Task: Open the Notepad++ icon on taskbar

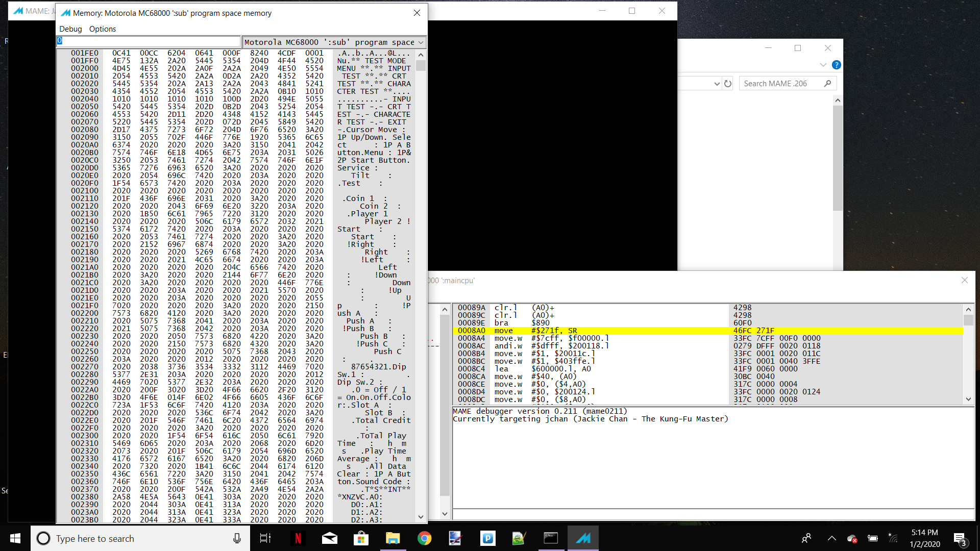Action: (519, 538)
